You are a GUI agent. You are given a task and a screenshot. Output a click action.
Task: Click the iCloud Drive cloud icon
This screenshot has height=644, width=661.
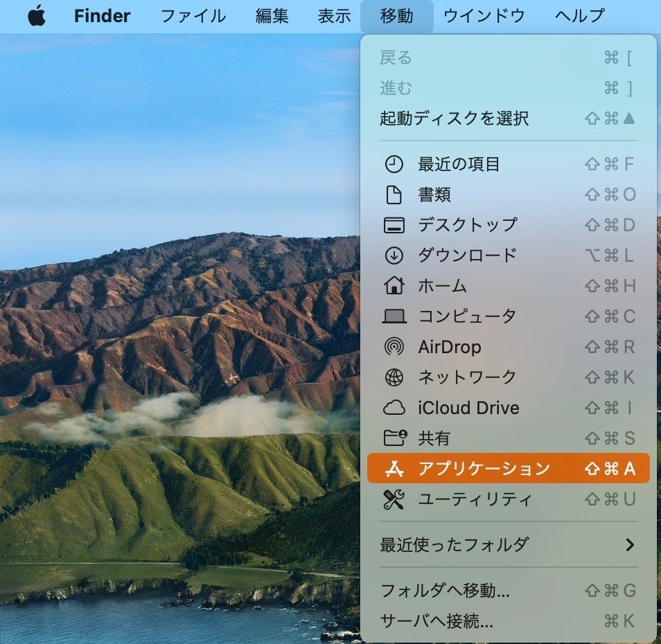point(394,408)
